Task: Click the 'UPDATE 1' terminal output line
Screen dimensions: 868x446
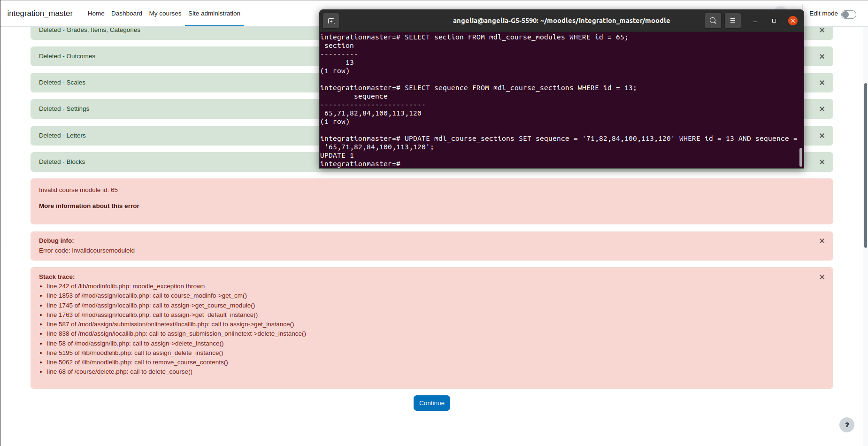Action: tap(337, 155)
